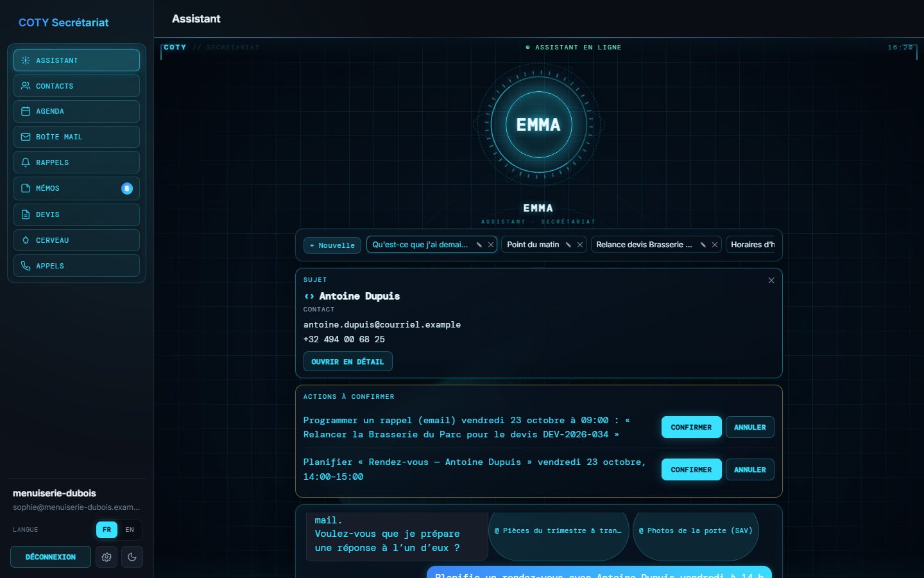Go to Agenda in sidebar

[76, 111]
